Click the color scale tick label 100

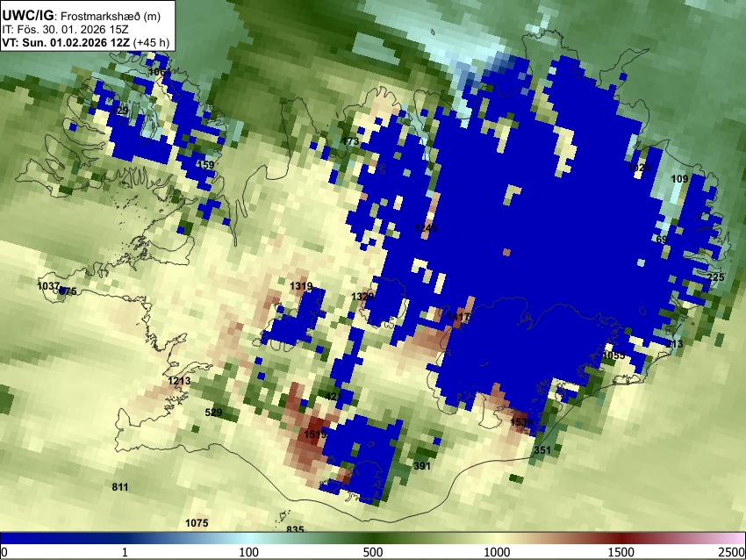pos(249,552)
